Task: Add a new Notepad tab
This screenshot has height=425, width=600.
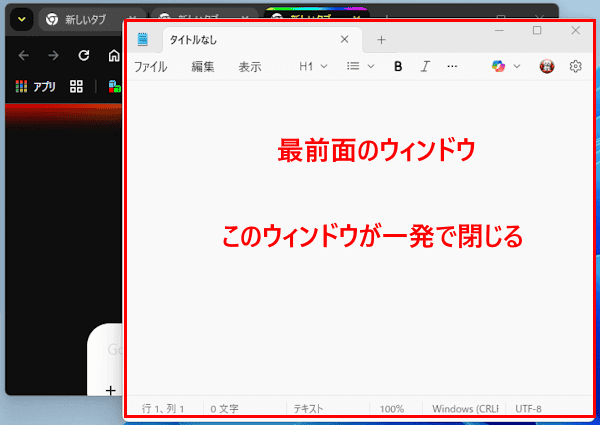Action: tap(381, 40)
